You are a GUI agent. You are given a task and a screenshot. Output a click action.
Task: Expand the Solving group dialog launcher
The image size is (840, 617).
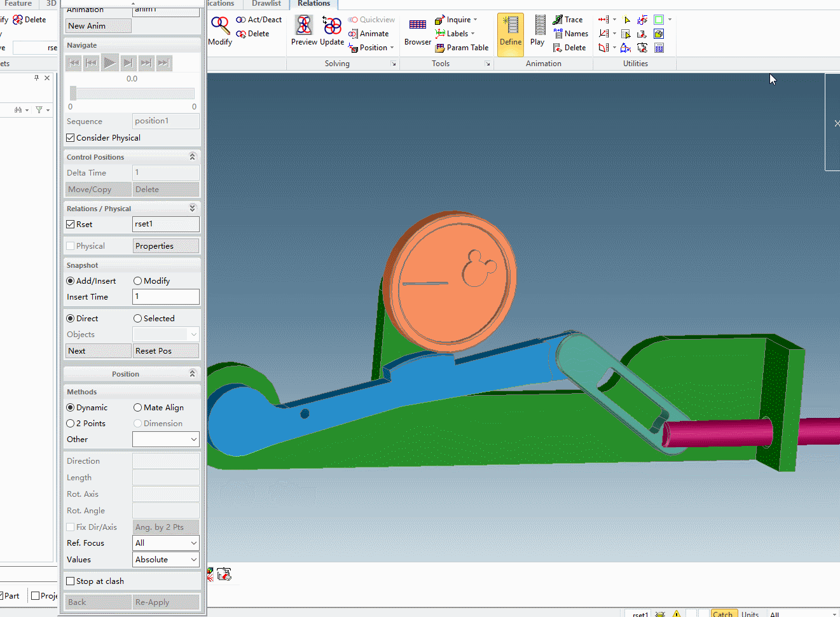click(x=394, y=64)
